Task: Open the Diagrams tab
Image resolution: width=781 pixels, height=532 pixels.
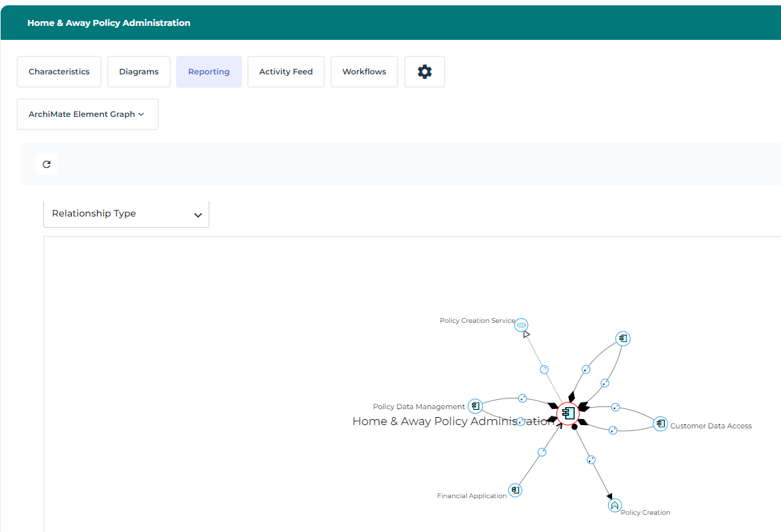Action: click(139, 72)
